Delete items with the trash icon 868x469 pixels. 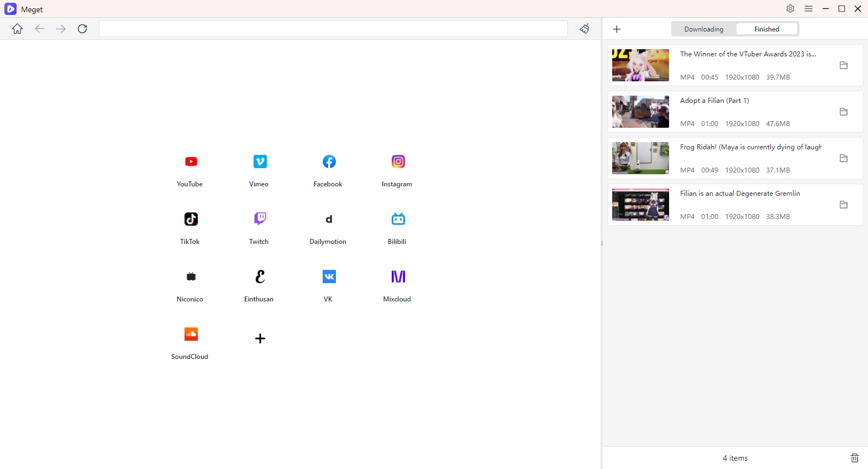coord(855,458)
